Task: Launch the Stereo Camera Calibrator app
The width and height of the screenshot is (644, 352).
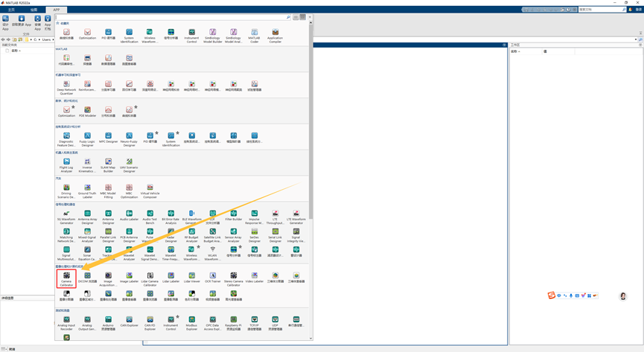Action: click(x=233, y=279)
